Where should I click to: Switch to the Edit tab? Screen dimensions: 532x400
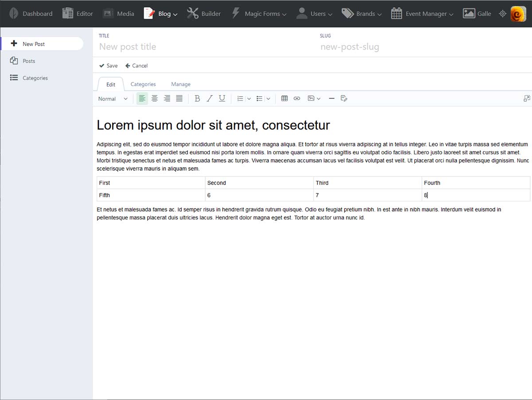coord(111,84)
